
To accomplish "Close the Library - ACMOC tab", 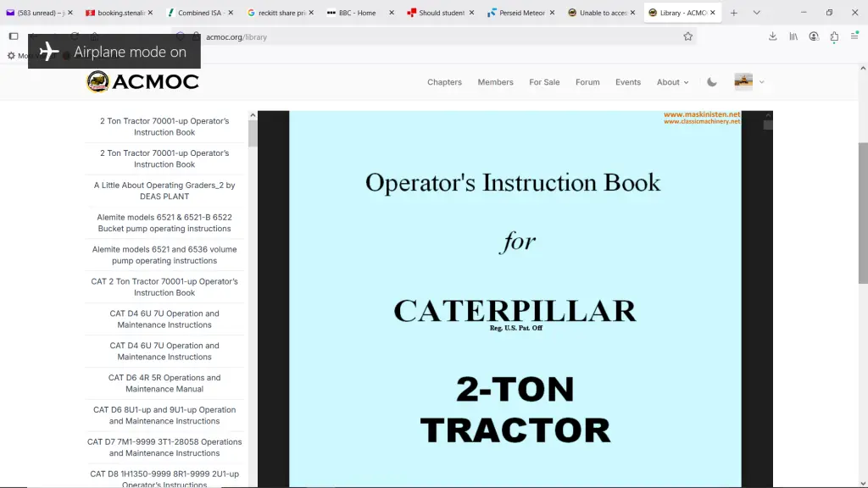I will click(x=712, y=13).
